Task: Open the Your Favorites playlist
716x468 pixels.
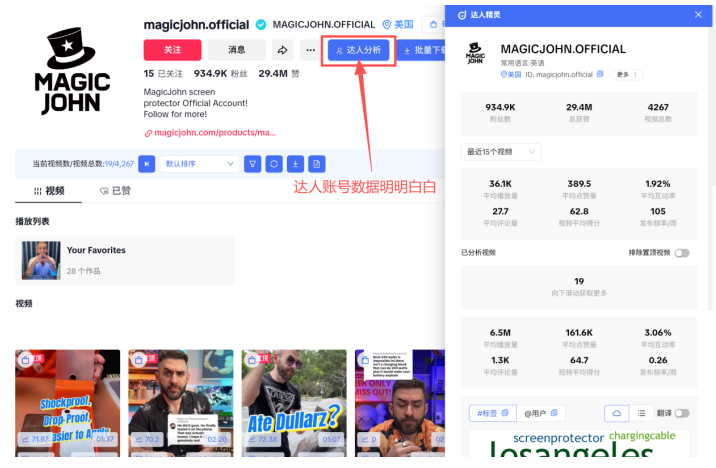Action: click(x=125, y=260)
